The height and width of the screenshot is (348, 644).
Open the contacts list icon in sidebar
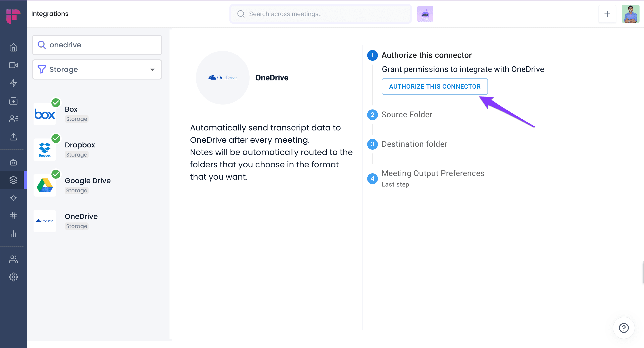13,119
